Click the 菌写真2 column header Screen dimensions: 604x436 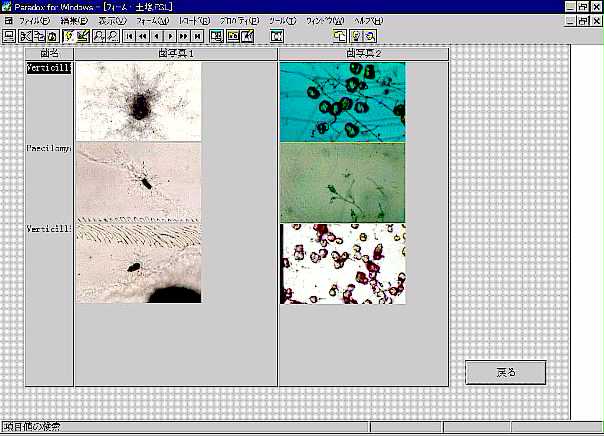tap(364, 54)
